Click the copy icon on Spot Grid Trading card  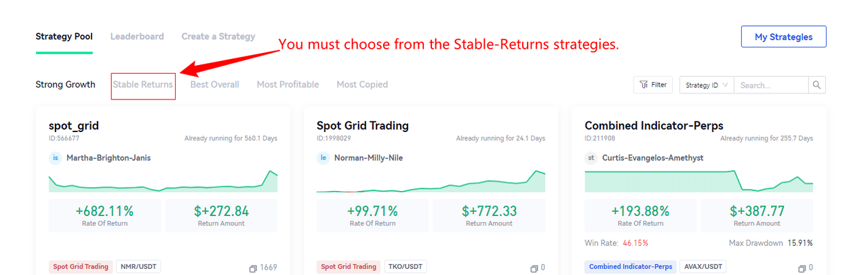(x=534, y=268)
